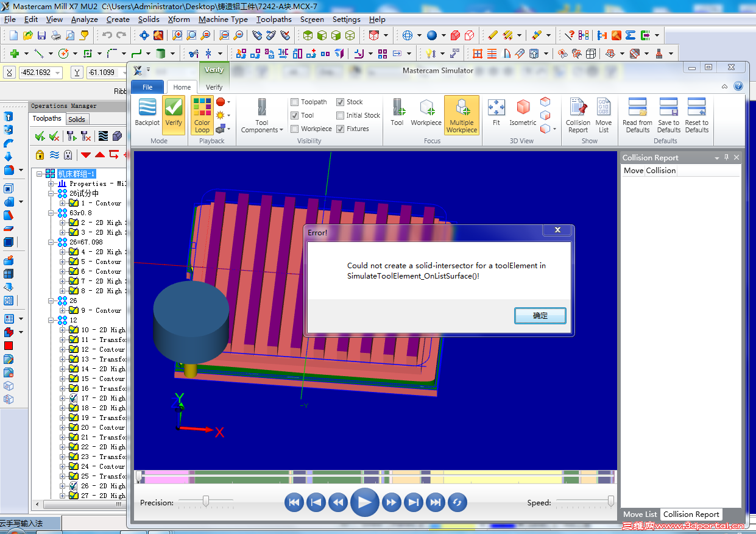Step back to previous operation

click(316, 502)
